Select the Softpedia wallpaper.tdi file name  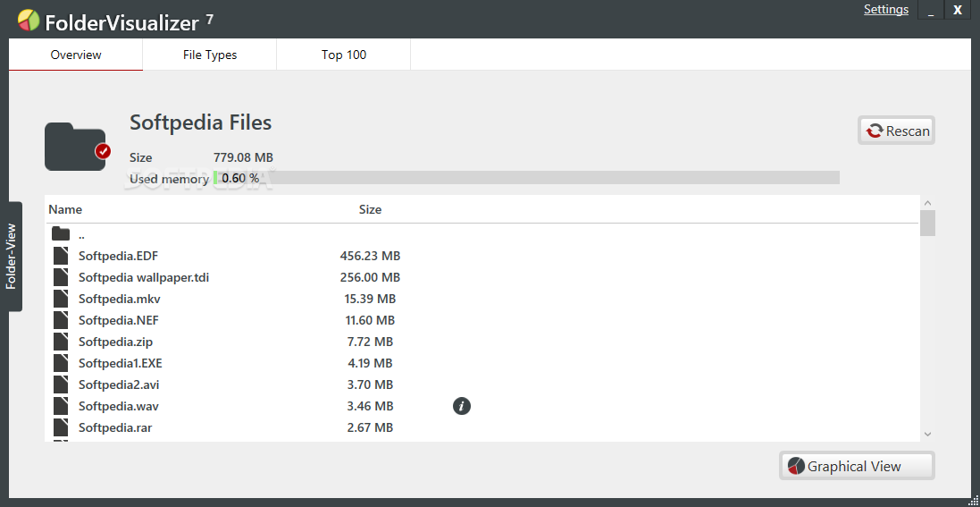[144, 276]
